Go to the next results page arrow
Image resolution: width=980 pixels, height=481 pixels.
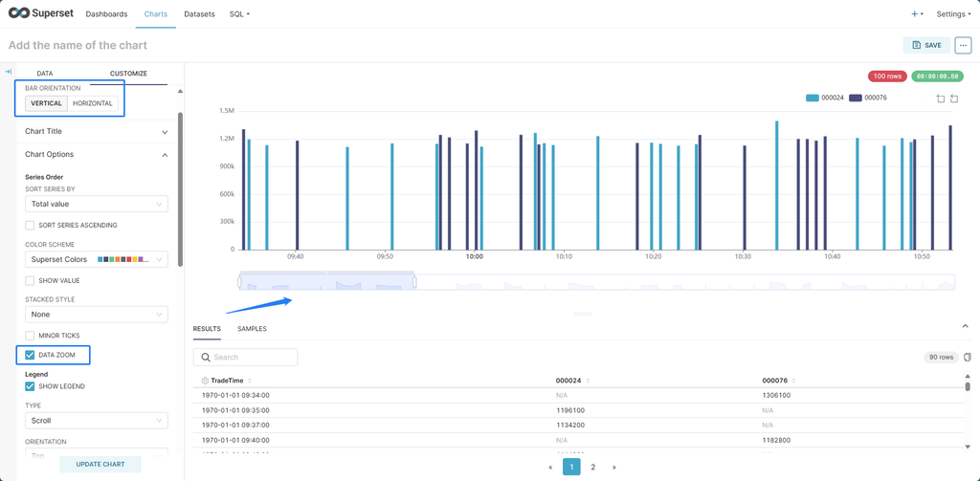click(x=613, y=467)
